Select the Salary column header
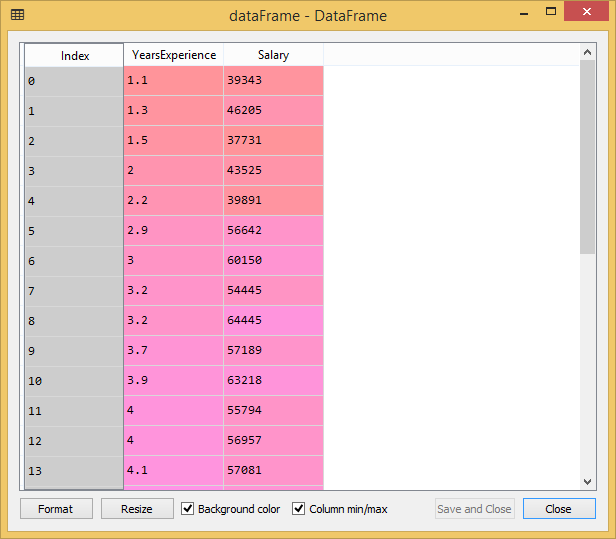Image resolution: width=616 pixels, height=539 pixels. tap(273, 55)
